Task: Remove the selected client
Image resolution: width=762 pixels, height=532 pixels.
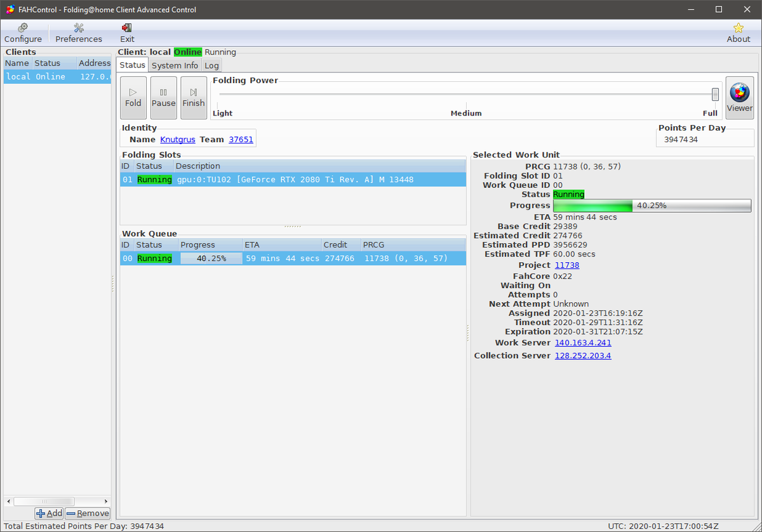Action: click(x=88, y=514)
